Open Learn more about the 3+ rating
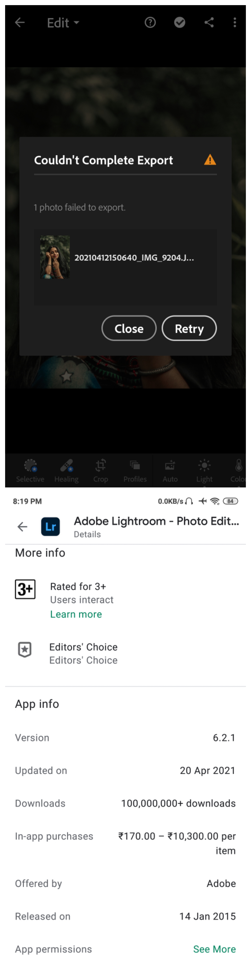Image resolution: width=251 pixels, height=980 pixels. [76, 614]
